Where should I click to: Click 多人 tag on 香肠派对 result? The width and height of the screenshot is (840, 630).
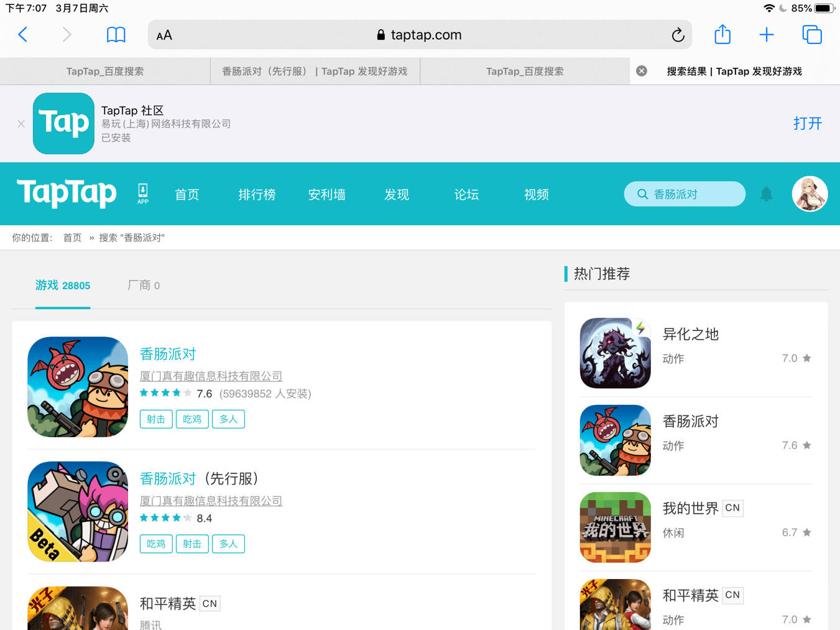tap(228, 419)
